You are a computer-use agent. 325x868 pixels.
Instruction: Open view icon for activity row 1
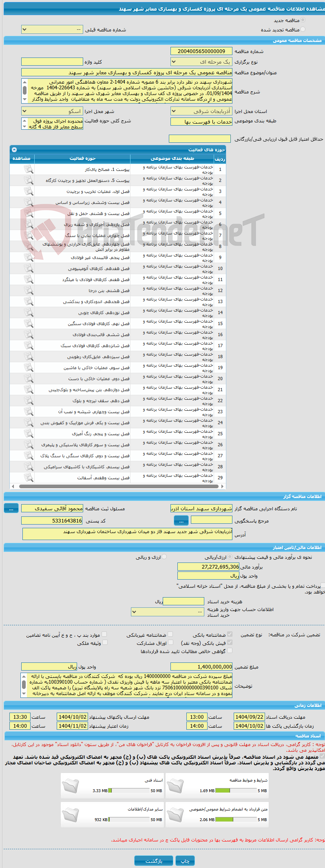tap(29, 169)
